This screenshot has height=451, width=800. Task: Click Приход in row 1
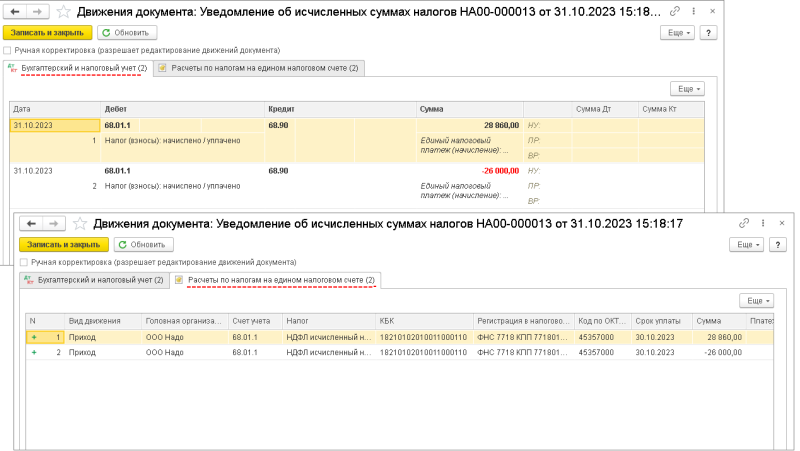click(x=82, y=337)
